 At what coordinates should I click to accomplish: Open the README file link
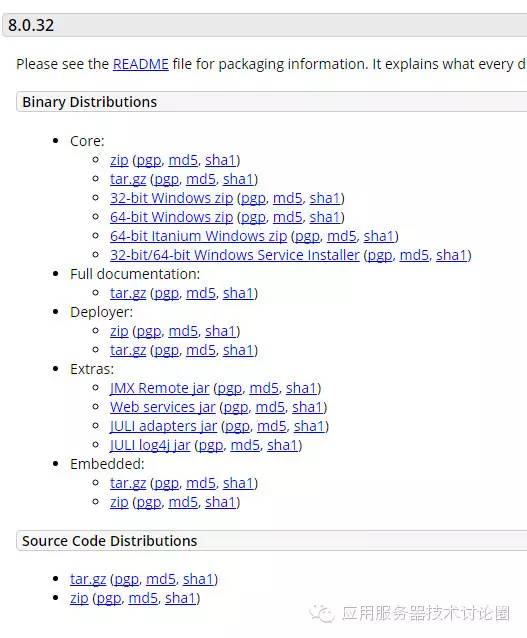140,64
